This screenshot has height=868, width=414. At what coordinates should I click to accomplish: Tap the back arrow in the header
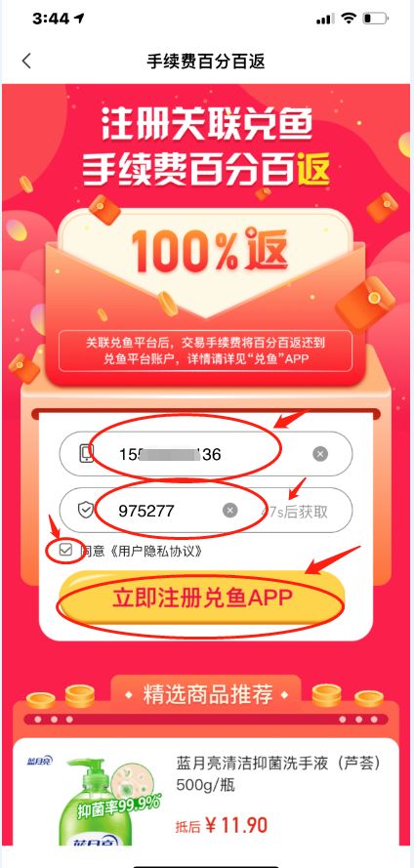(x=26, y=61)
